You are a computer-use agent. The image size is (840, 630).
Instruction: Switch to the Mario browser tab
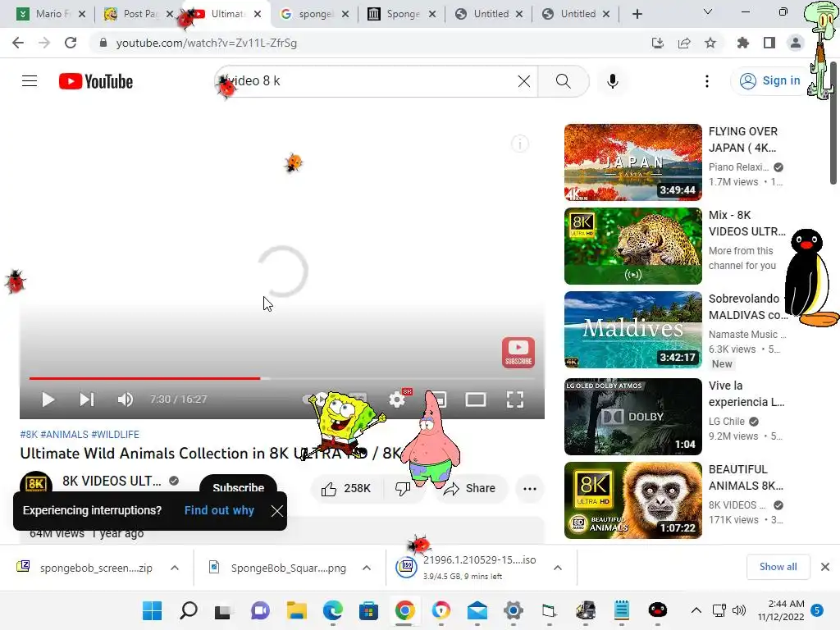click(x=51, y=14)
